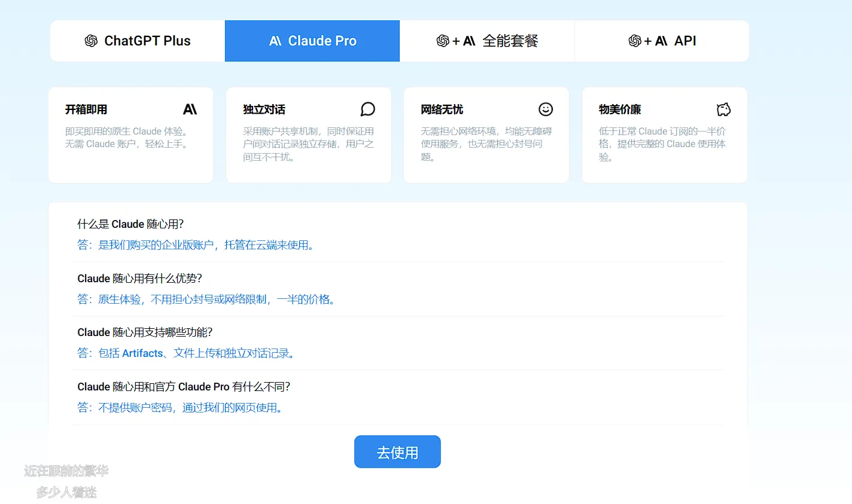Click the description 低于正常 Claude 订阅的一半价格
Viewport: 852px width, 504px height.
[662, 144]
